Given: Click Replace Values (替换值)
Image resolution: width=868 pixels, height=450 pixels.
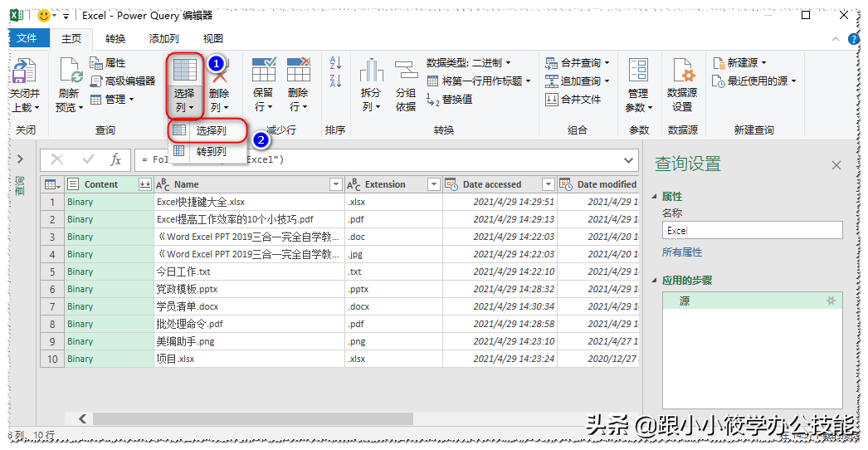Looking at the screenshot, I should click(450, 99).
